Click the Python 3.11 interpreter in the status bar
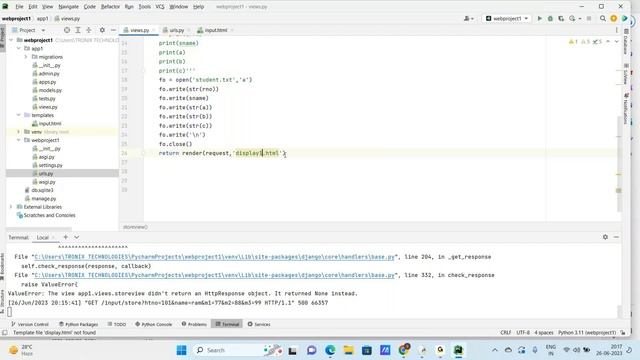The height and width of the screenshot is (360, 640). (x=587, y=333)
